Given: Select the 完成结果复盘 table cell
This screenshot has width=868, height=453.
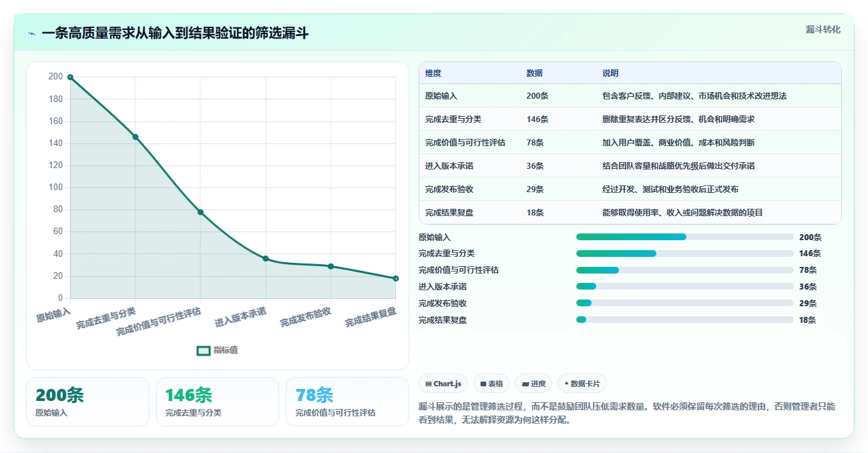Looking at the screenshot, I should [470, 213].
